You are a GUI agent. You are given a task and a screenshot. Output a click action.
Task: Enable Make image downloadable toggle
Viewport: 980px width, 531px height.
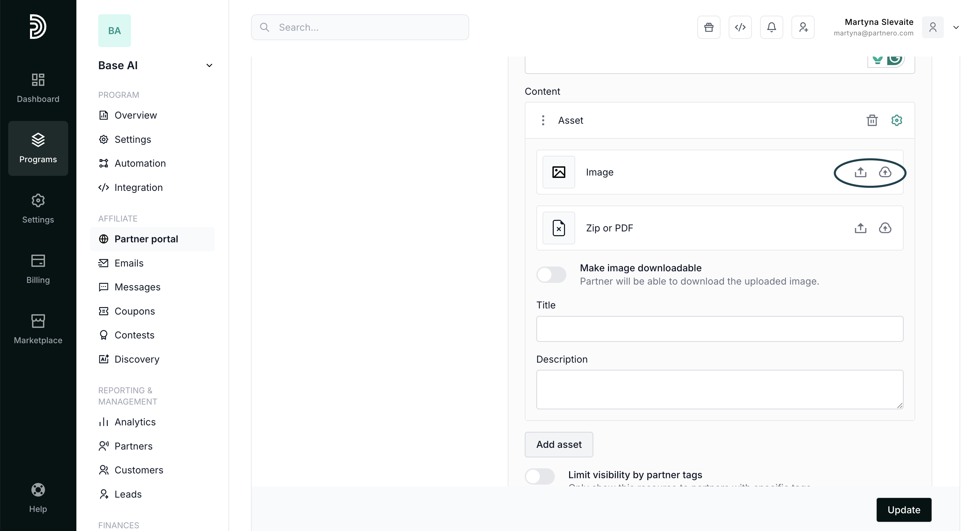(x=551, y=275)
